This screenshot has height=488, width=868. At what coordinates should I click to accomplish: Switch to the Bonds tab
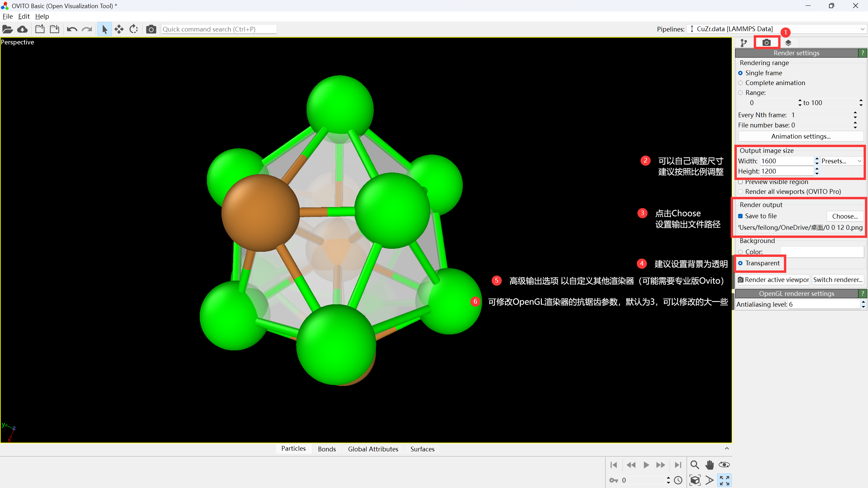pos(327,449)
